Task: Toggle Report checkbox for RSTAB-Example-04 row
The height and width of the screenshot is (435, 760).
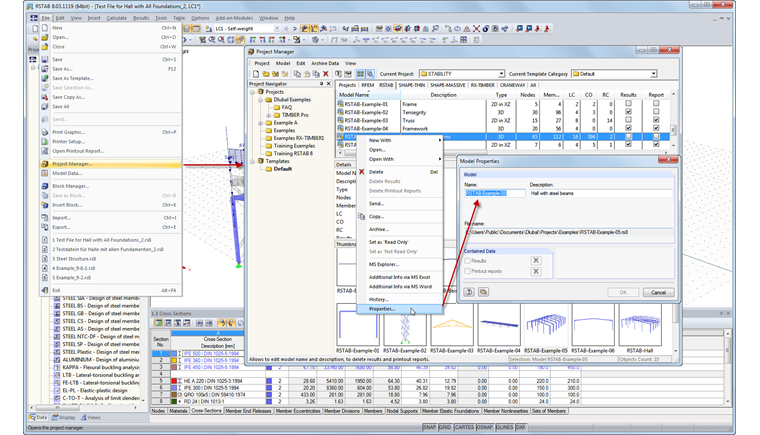Action: [656, 128]
